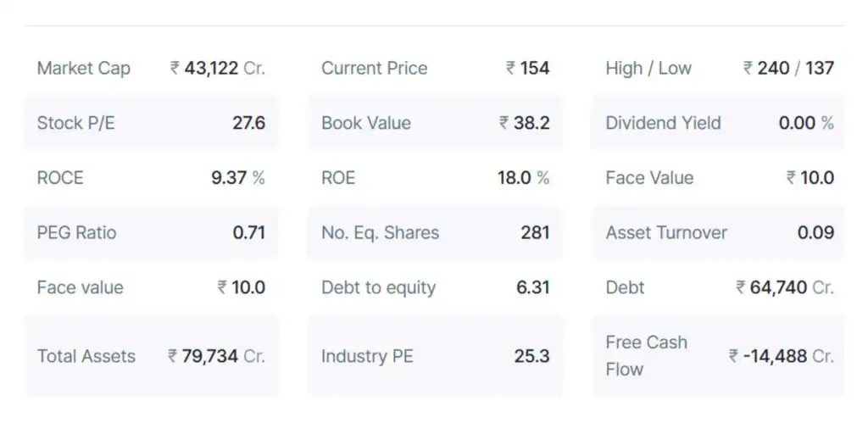Screen dimensions: 868x434
Task: Click the Current Price label
Action: tap(374, 69)
